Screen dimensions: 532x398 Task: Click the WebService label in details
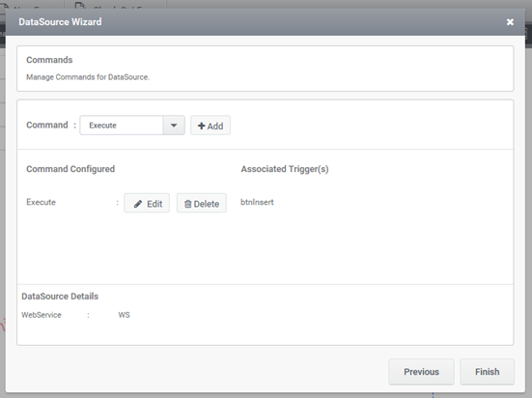pyautogui.click(x=42, y=315)
